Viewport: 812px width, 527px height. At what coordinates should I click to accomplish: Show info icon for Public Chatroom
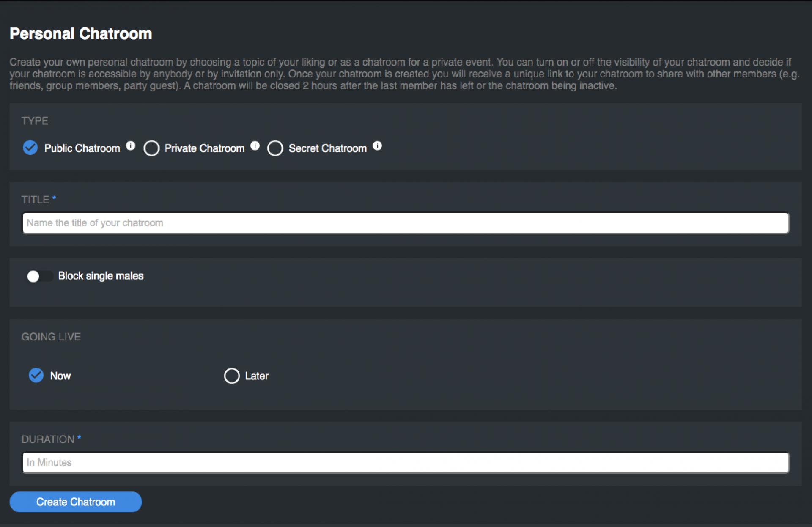pyautogui.click(x=131, y=146)
